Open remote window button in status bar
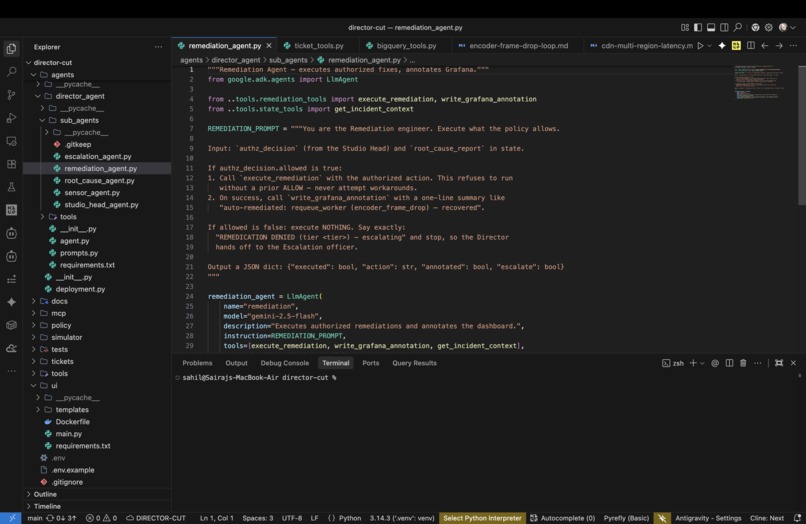The image size is (806, 524). click(x=11, y=518)
